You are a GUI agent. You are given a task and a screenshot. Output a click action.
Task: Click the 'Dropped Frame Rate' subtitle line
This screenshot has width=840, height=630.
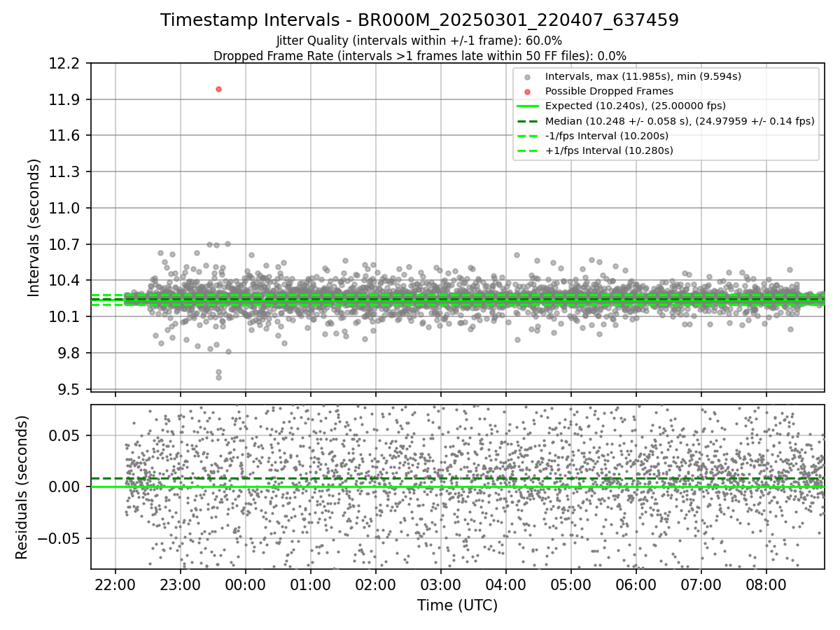point(419,56)
